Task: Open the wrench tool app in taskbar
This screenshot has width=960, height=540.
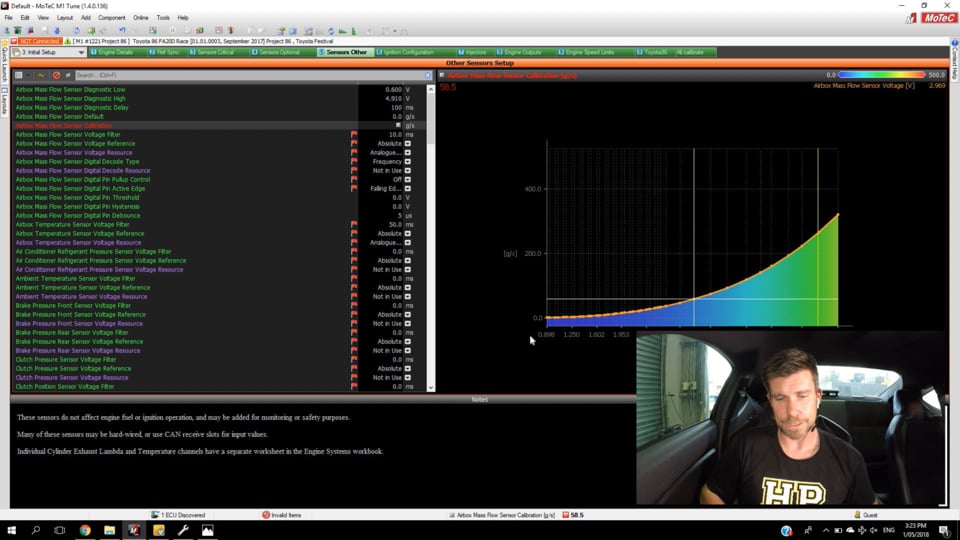Action: (183, 530)
